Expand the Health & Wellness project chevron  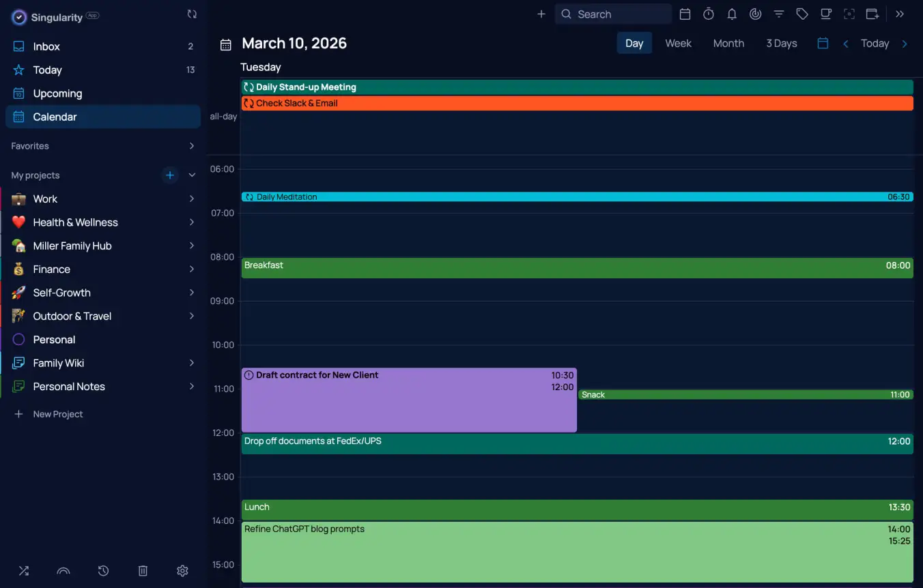point(192,222)
